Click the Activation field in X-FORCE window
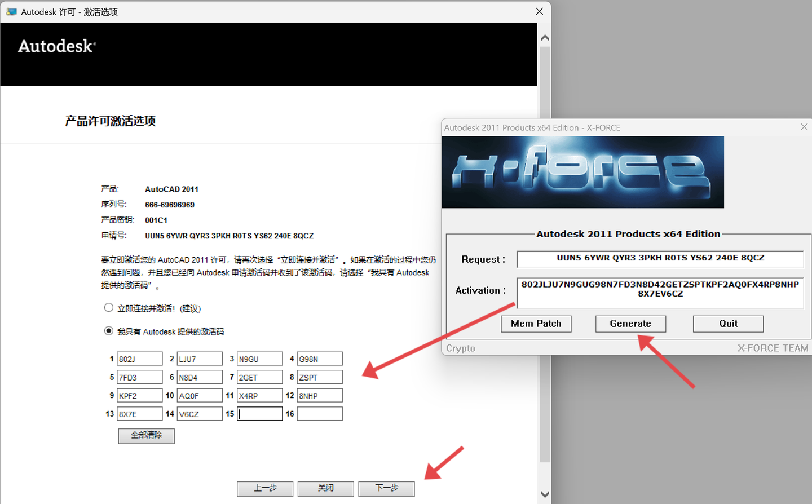The height and width of the screenshot is (504, 812). coord(660,293)
